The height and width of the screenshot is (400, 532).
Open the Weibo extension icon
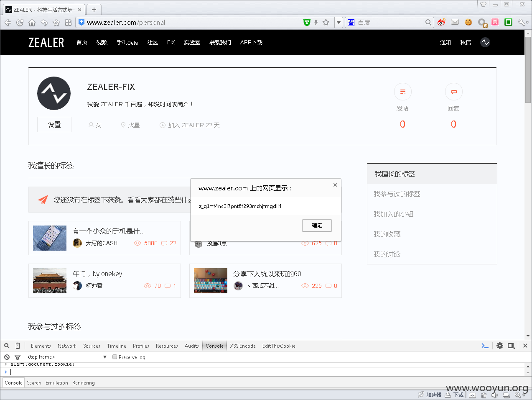(442, 22)
